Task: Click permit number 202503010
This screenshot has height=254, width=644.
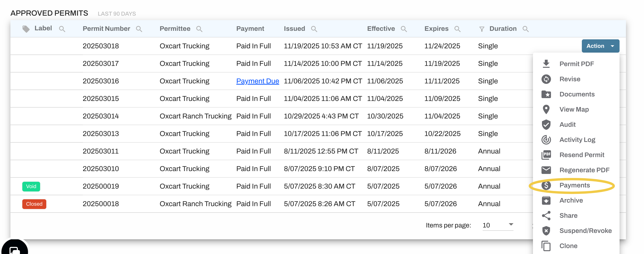Action: pos(101,169)
